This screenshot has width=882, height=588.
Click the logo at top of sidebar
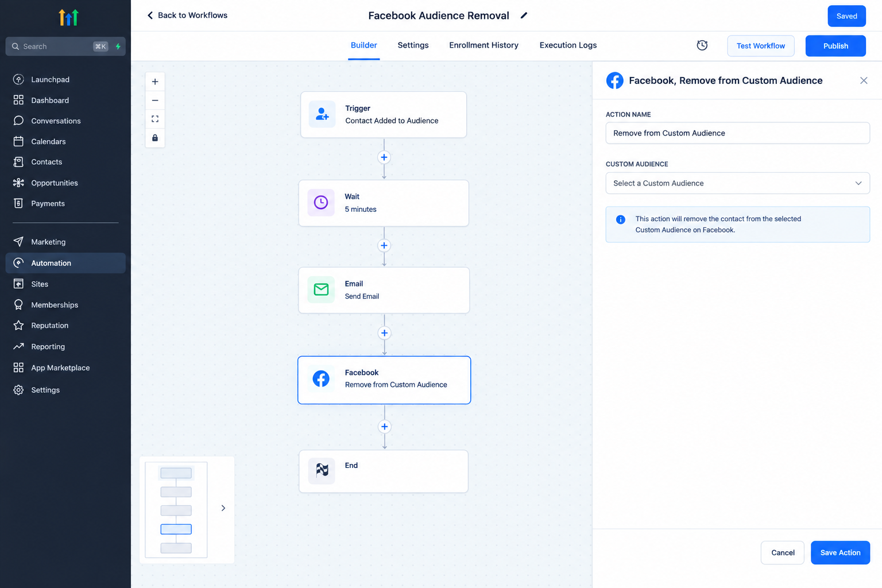click(x=68, y=18)
